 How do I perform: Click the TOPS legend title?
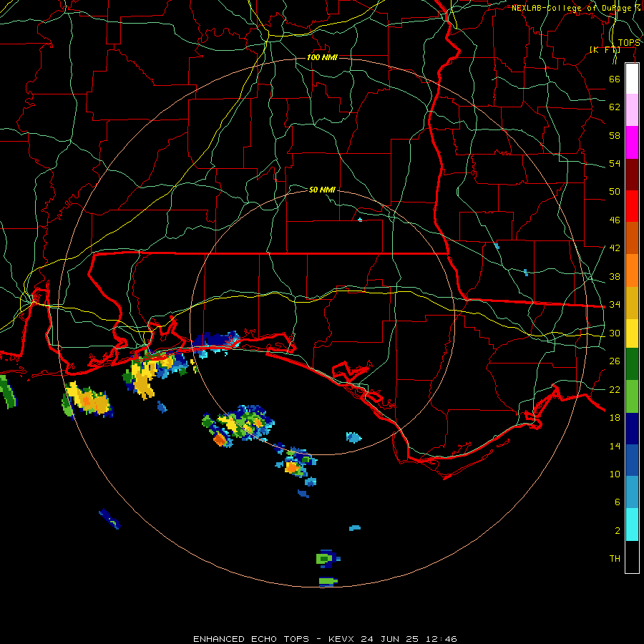[x=629, y=43]
